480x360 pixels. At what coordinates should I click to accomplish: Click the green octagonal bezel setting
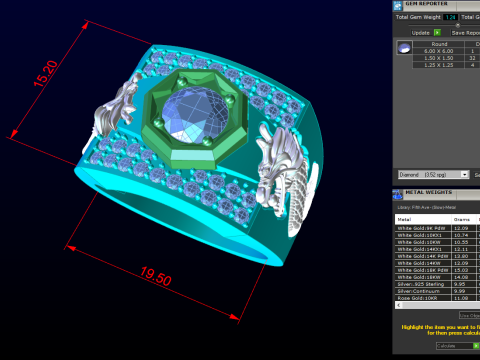195,119
